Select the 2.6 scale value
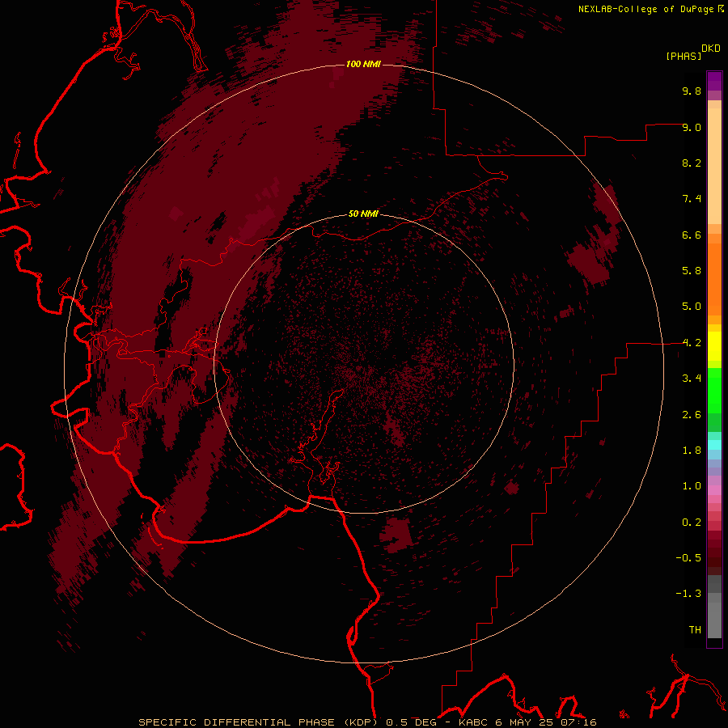This screenshot has height=728, width=728. (x=692, y=415)
